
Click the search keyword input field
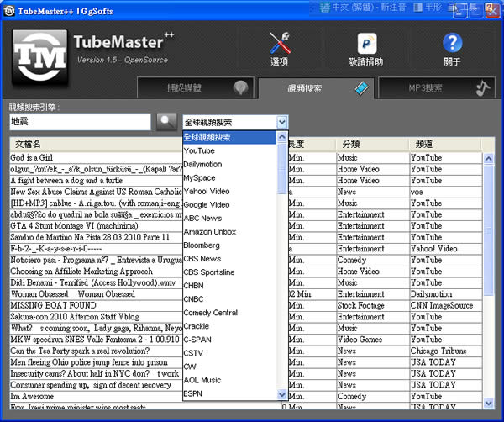coord(80,122)
